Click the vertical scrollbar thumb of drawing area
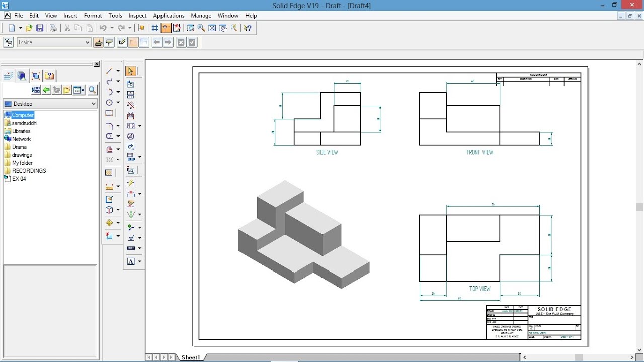Screen dimensions: 644x362 tap(639, 207)
